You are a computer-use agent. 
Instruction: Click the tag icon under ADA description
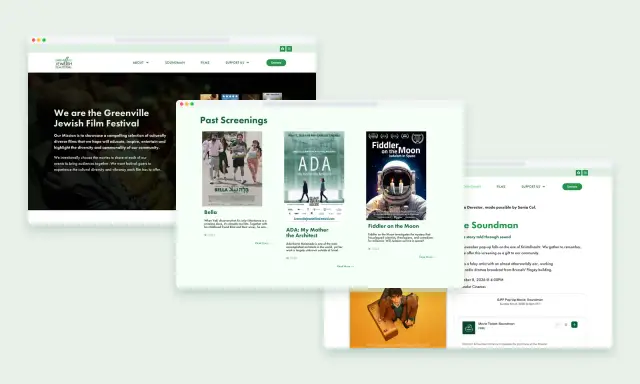click(287, 258)
